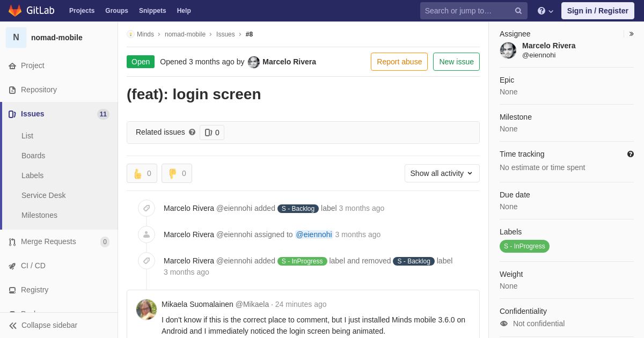Screen dimensions: 644x338
Task: Click the Issues icon in sidebar
Action: point(12,114)
